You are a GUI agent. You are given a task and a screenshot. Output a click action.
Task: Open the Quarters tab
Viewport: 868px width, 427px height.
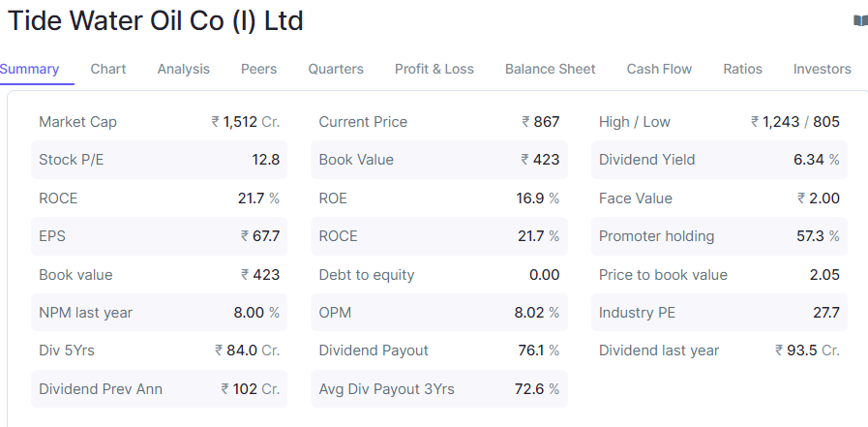[x=336, y=69]
